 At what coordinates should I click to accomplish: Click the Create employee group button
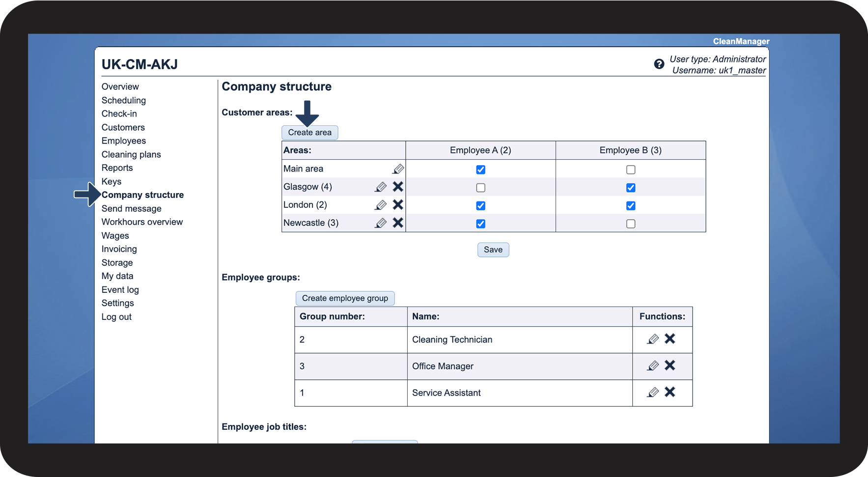(345, 298)
